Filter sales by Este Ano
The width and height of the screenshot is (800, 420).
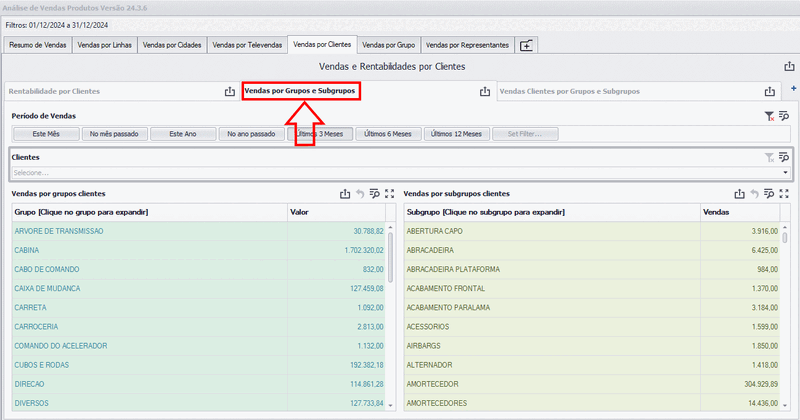(x=183, y=134)
